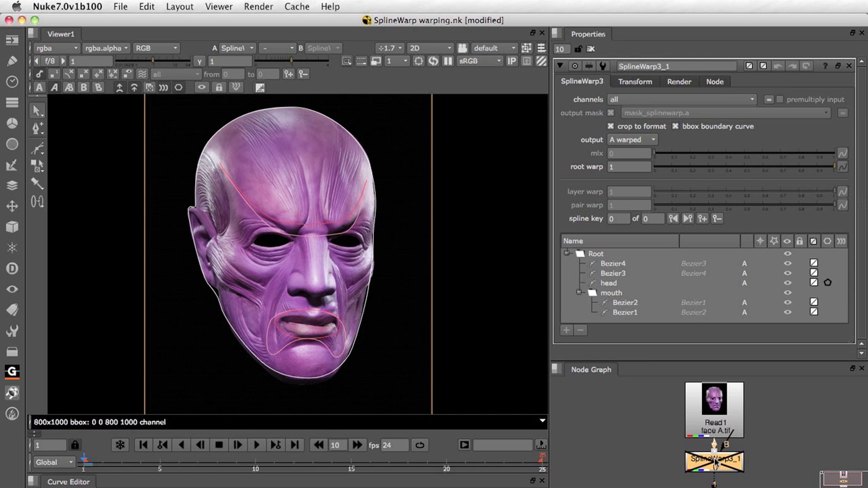Viewport: 868px width, 488px height.
Task: Adjust the mix slider
Action: pos(744,153)
